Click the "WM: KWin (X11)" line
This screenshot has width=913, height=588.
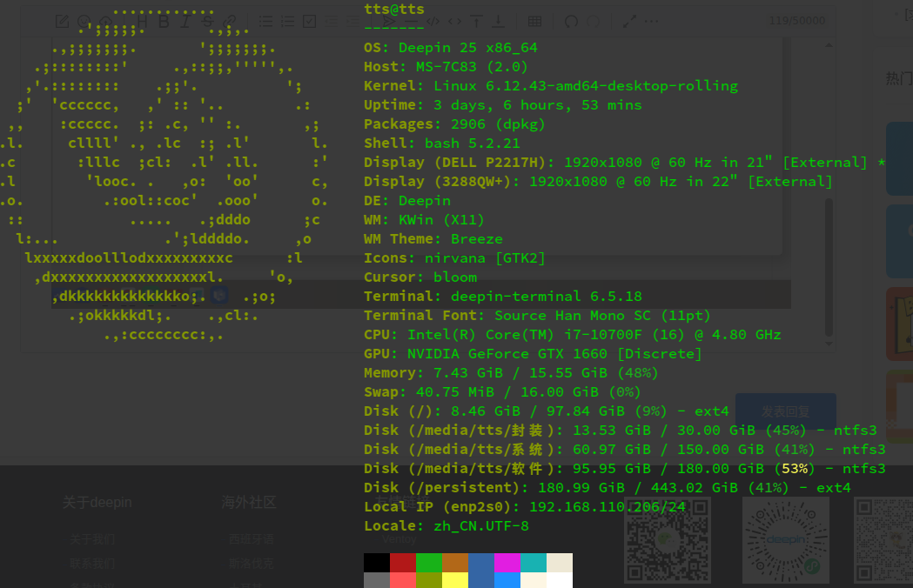(425, 220)
